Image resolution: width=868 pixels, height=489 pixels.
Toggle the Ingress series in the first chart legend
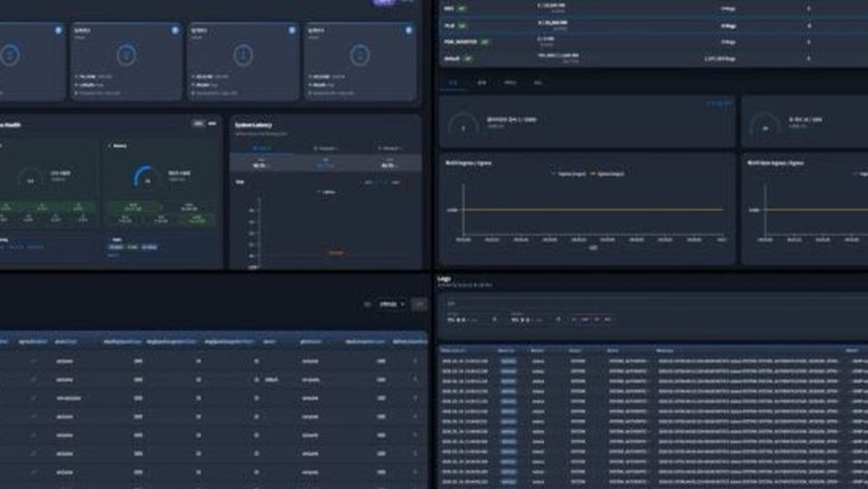click(x=566, y=174)
